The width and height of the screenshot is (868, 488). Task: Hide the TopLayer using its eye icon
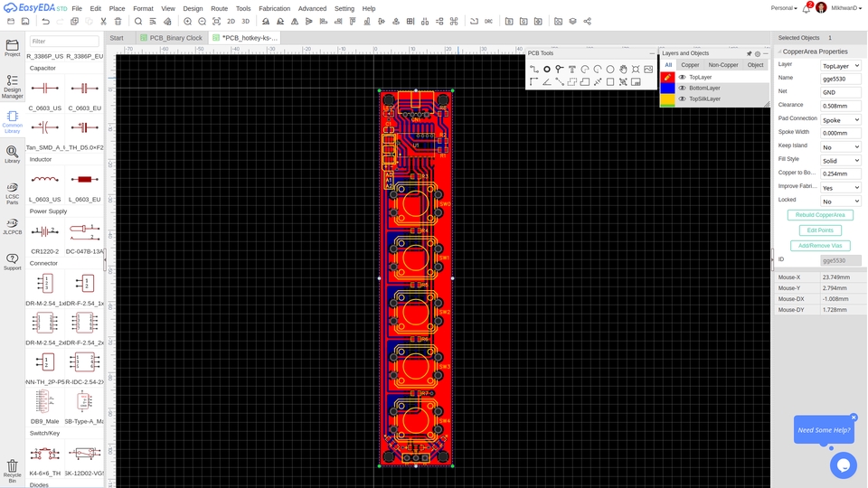tap(683, 78)
